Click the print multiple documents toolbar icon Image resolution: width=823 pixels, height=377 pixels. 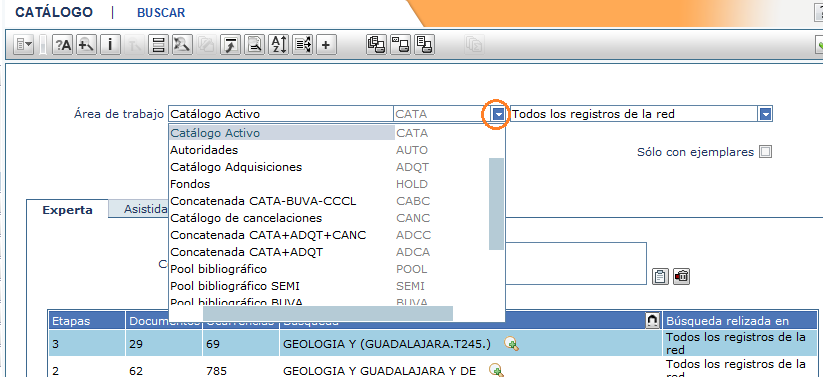(376, 45)
